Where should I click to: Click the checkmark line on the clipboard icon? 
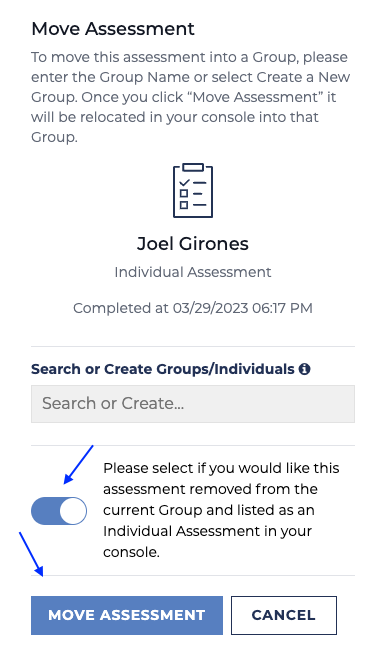coord(193,183)
